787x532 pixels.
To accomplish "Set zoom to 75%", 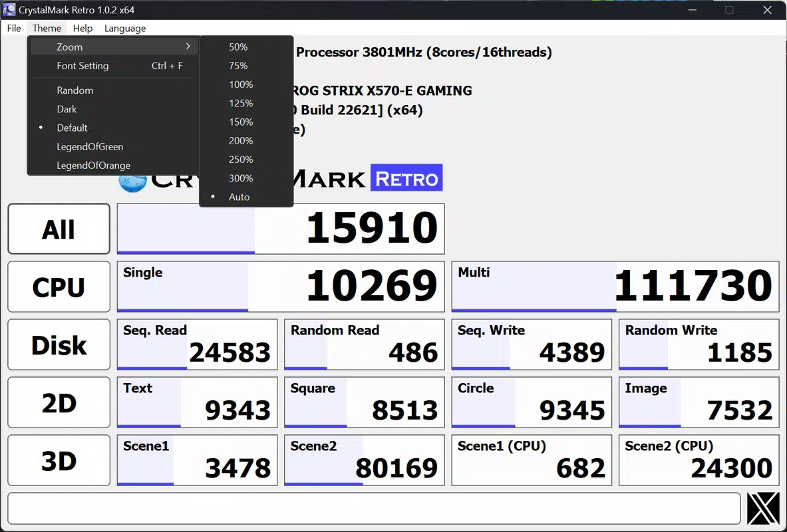I will coord(246,66).
